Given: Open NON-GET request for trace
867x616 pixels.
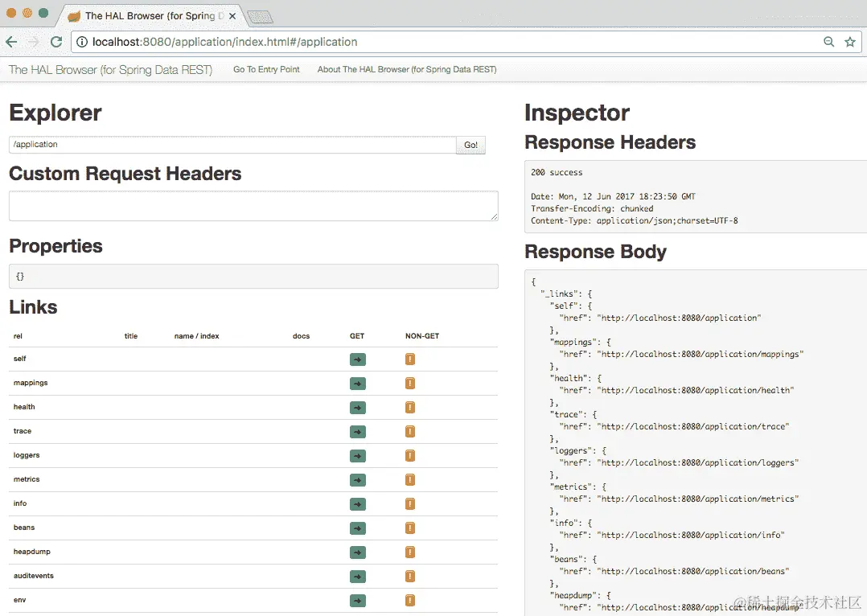Looking at the screenshot, I should click(410, 431).
